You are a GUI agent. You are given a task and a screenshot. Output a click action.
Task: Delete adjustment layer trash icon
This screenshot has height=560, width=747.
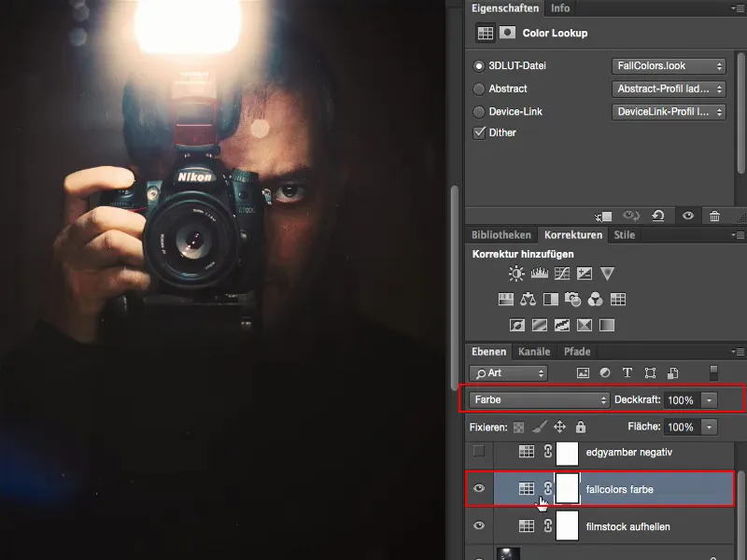[714, 217]
